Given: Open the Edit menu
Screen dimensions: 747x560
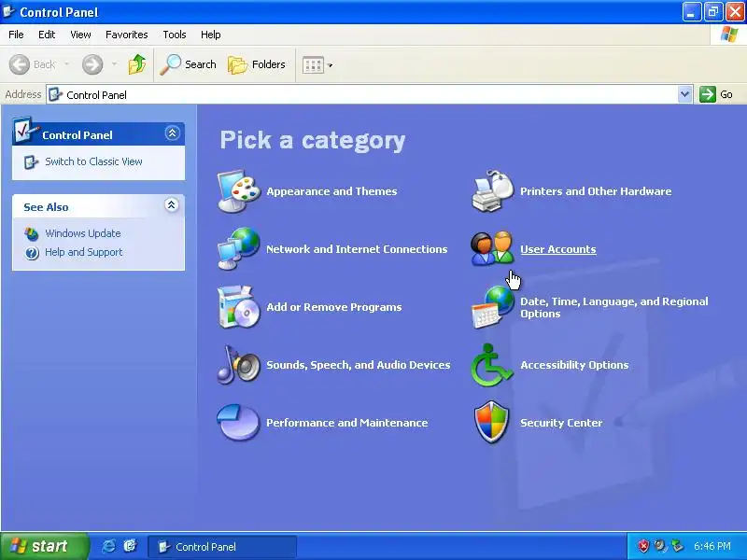Looking at the screenshot, I should click(47, 35).
